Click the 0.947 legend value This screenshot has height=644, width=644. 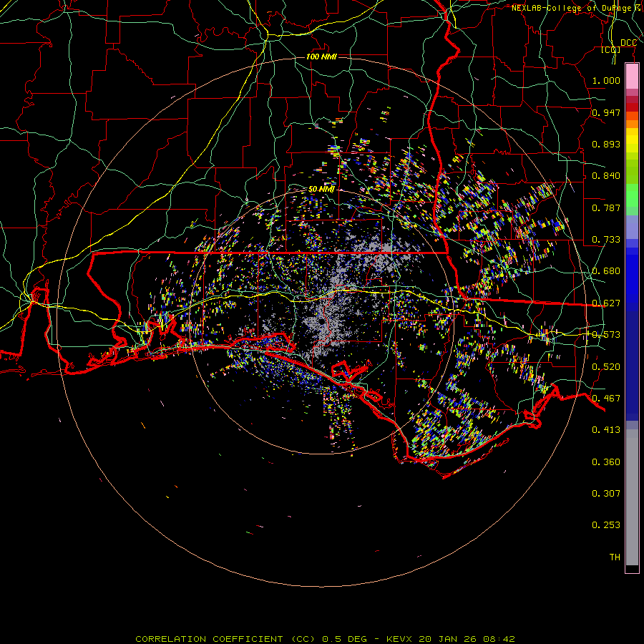coord(606,112)
